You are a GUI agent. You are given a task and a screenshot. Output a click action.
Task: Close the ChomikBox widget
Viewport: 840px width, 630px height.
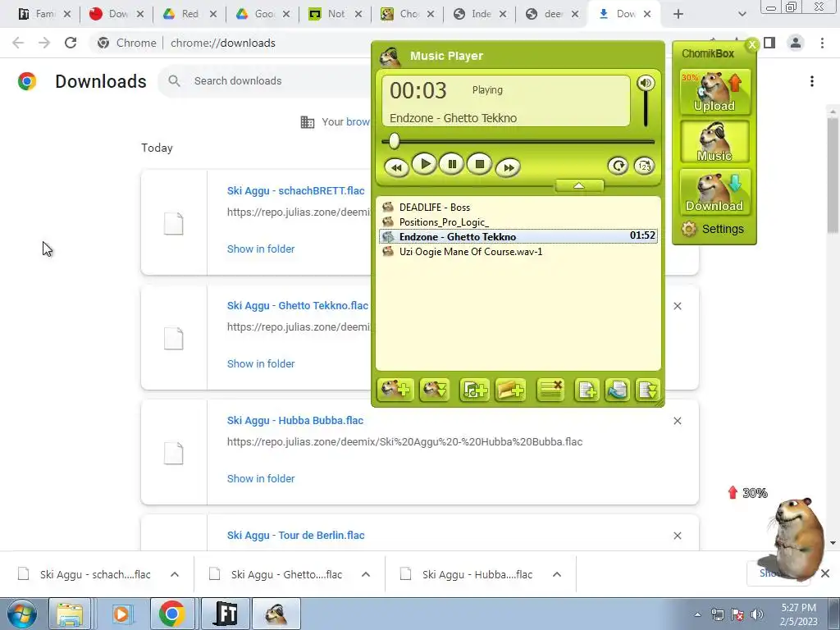coord(752,44)
